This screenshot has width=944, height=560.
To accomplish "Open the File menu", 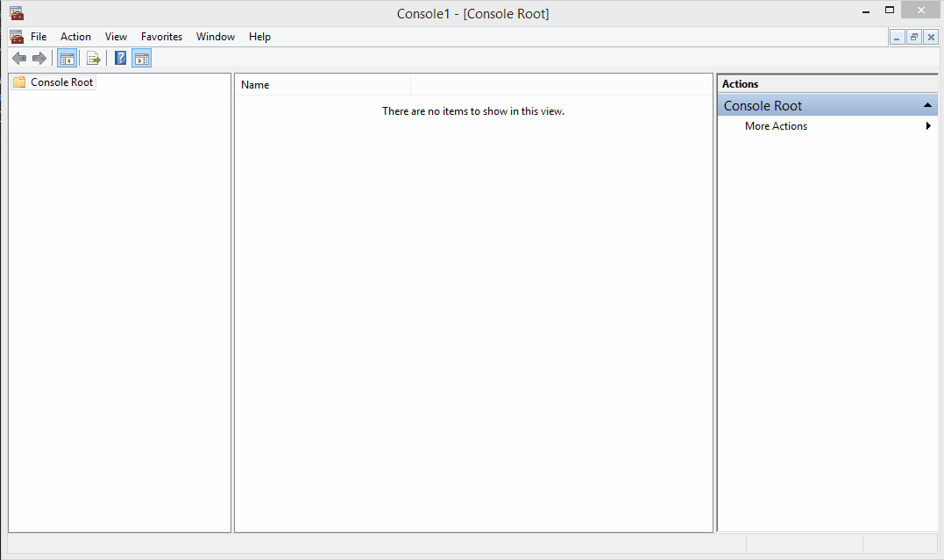I will pyautogui.click(x=39, y=37).
